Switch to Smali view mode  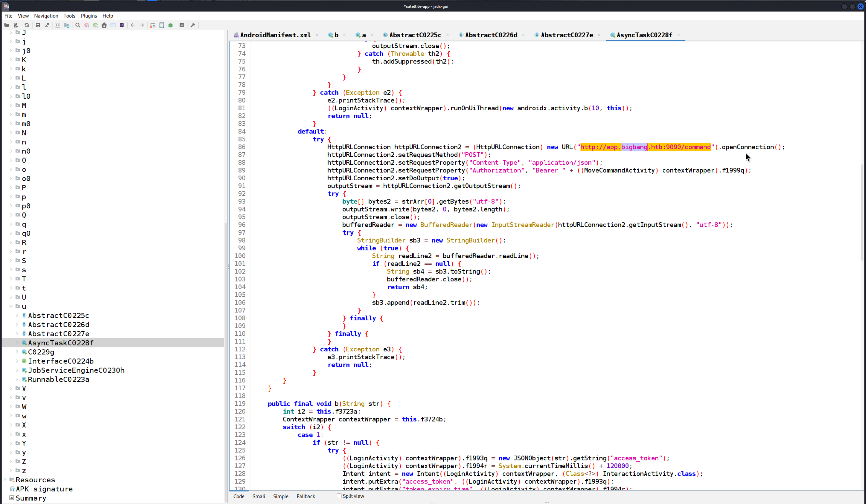pos(259,496)
